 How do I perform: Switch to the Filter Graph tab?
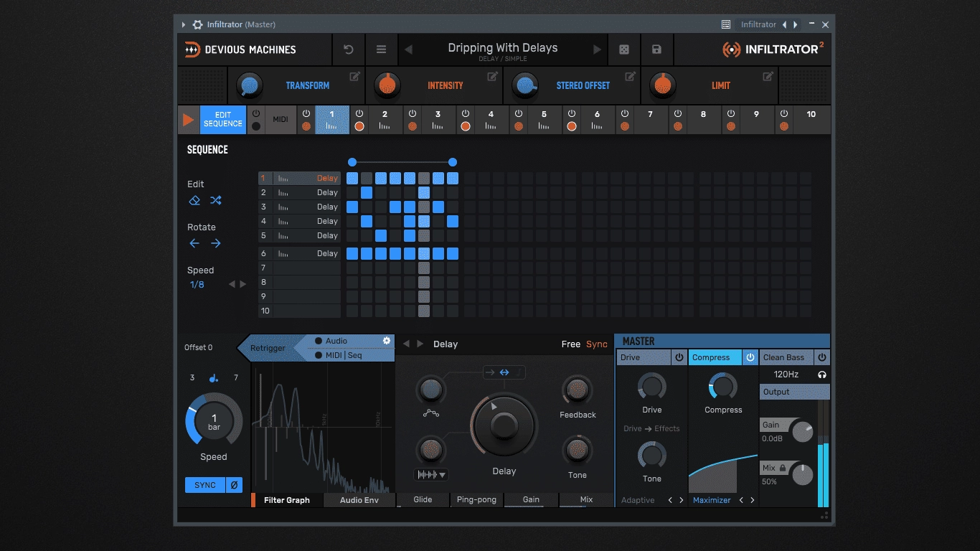(x=287, y=500)
